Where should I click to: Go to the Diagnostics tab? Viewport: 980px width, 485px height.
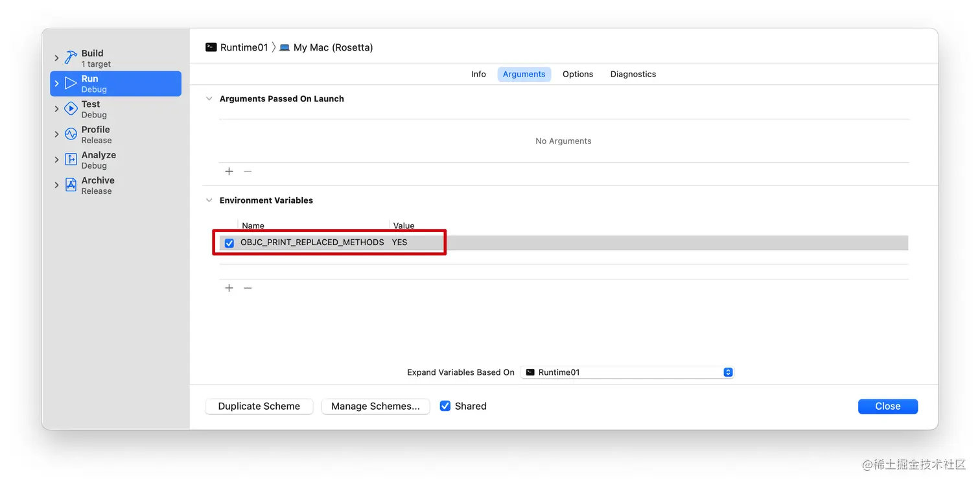click(x=633, y=74)
